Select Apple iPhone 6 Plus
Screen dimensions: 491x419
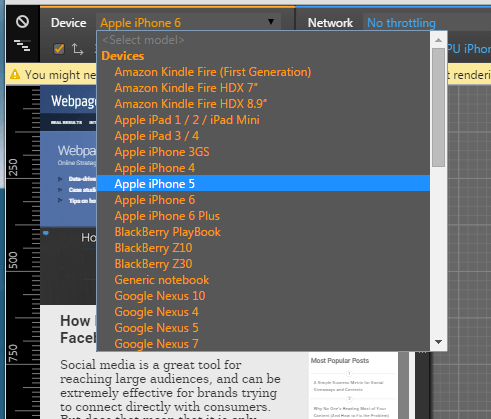click(x=263, y=216)
